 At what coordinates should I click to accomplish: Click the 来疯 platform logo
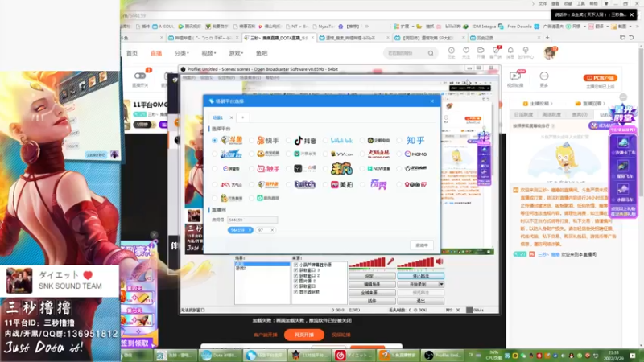pyautogui.click(x=341, y=168)
